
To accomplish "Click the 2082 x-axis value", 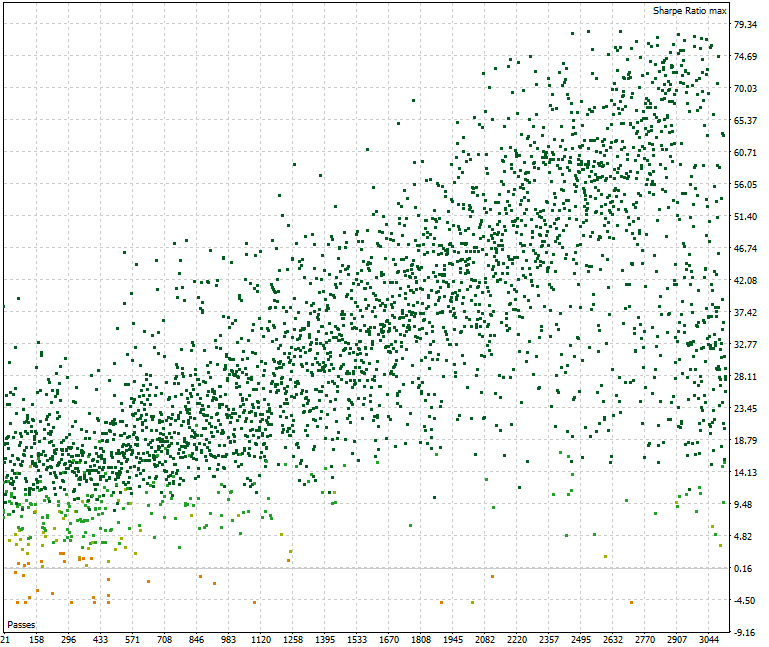I will tap(485, 640).
